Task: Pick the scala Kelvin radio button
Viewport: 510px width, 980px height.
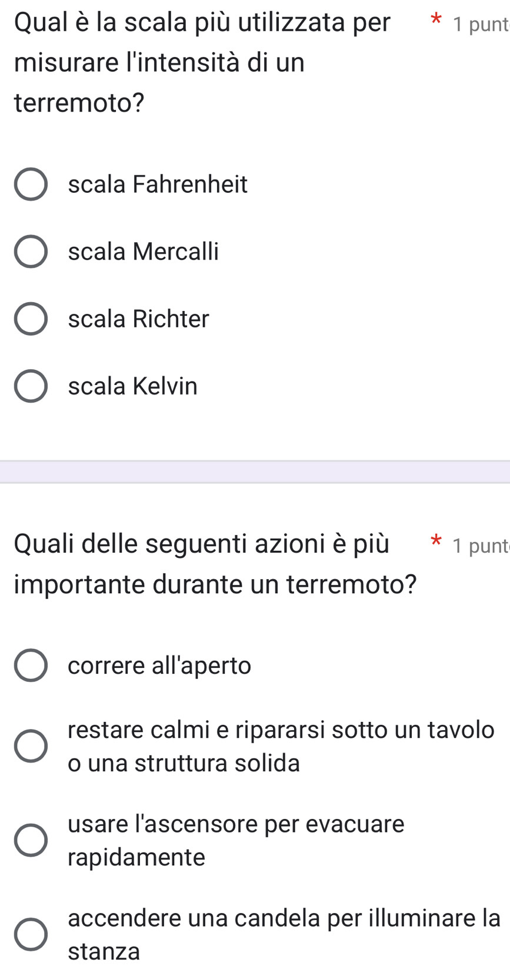Action: tap(31, 386)
